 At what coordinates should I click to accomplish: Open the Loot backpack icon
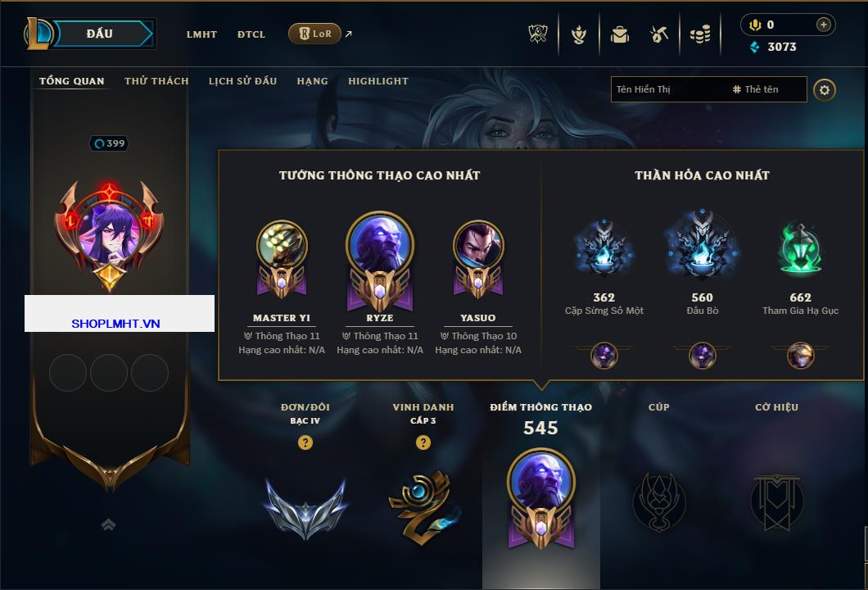pos(619,35)
